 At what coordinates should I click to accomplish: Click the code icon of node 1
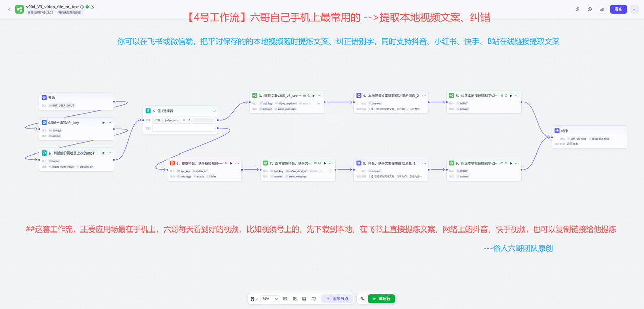[x=44, y=153]
